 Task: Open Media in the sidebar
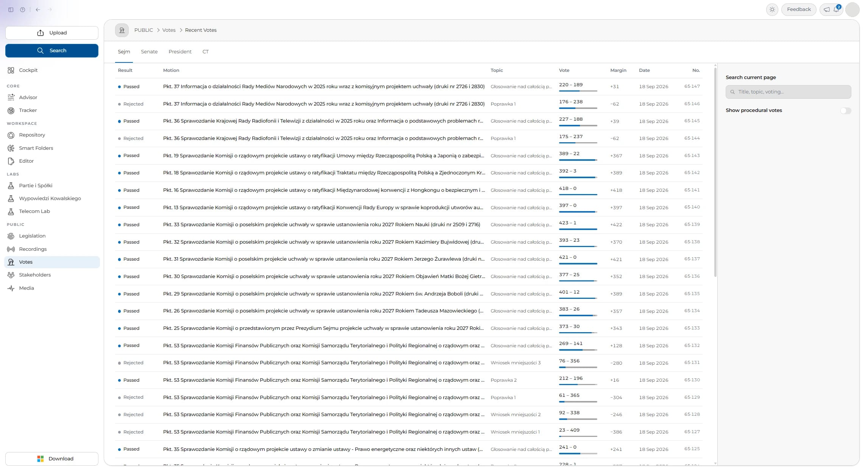pos(52,288)
